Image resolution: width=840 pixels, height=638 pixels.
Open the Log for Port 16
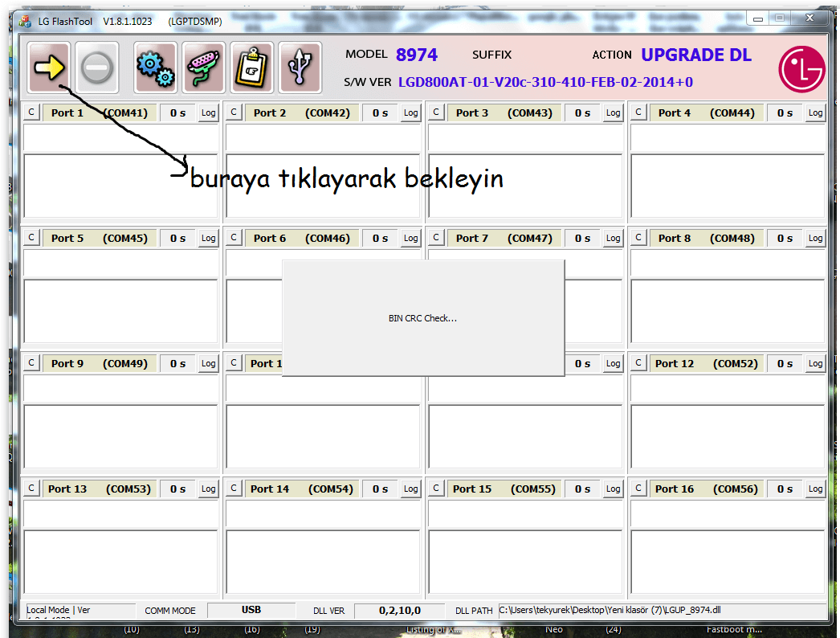(815, 489)
